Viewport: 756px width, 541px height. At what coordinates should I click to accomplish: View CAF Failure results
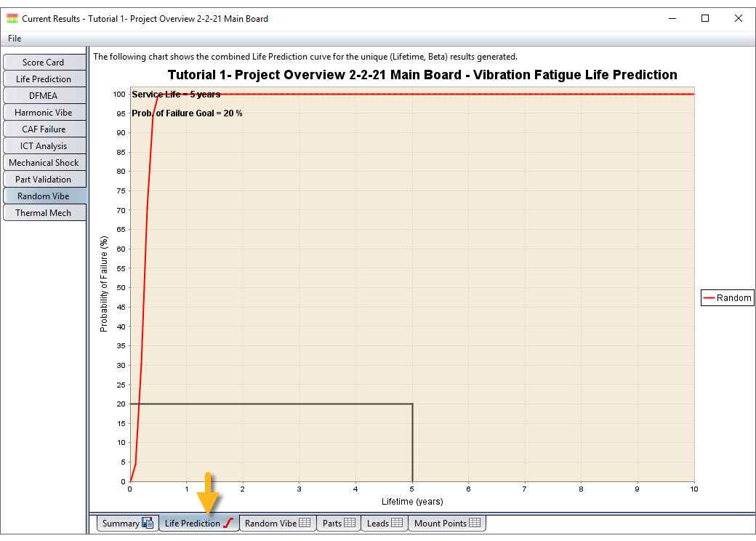44,129
